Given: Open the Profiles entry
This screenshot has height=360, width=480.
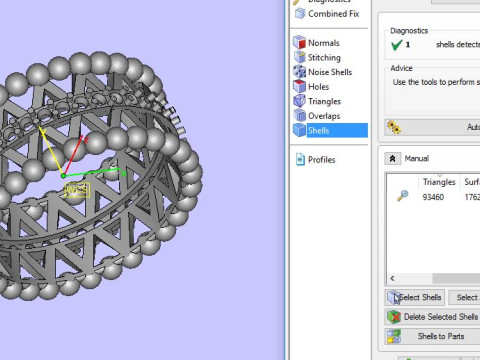Looking at the screenshot, I should pos(322,160).
